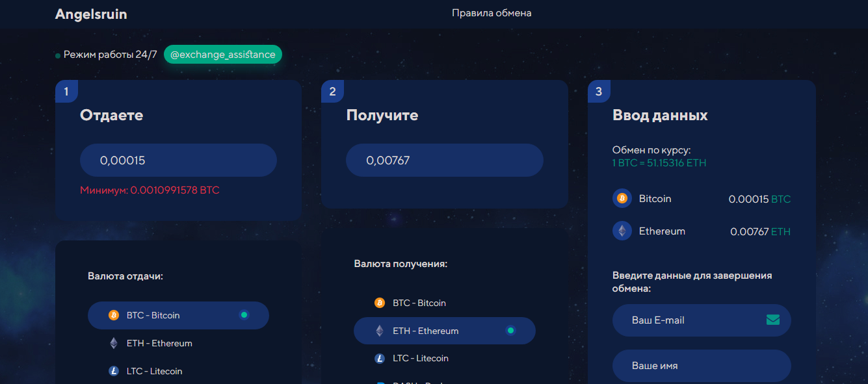Select LTC - Litecoin as send currency
Viewport: 868px width, 384px height.
point(178,371)
